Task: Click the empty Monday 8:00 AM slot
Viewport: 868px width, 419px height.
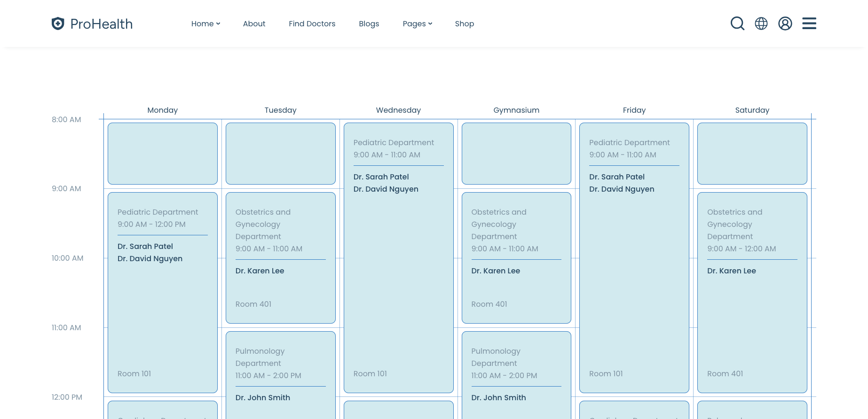Action: point(163,154)
